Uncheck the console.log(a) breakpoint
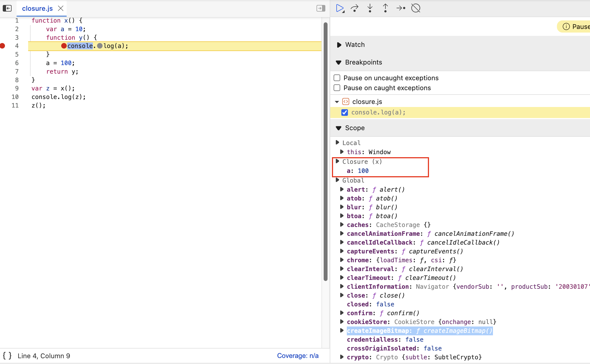This screenshot has height=364, width=590. (345, 113)
